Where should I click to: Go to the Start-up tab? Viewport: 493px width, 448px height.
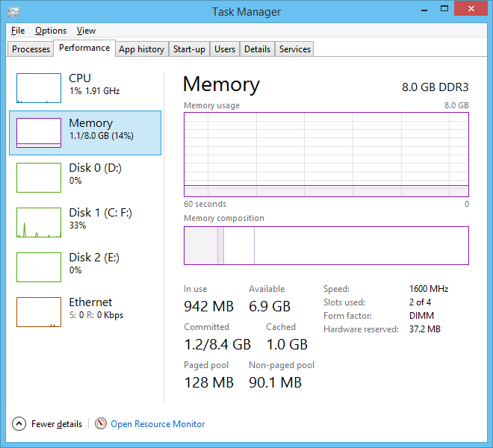189,49
